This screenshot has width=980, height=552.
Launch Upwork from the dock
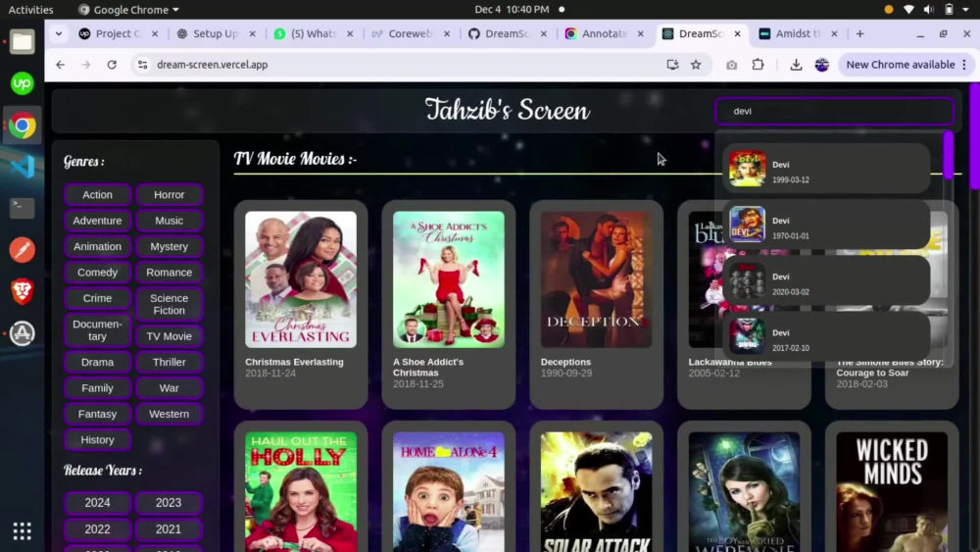pos(22,83)
